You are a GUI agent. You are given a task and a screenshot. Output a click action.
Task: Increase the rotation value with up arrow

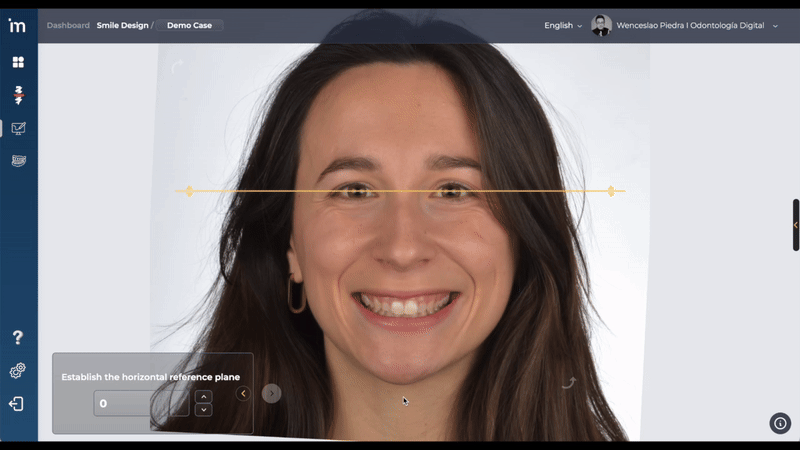[x=204, y=397]
